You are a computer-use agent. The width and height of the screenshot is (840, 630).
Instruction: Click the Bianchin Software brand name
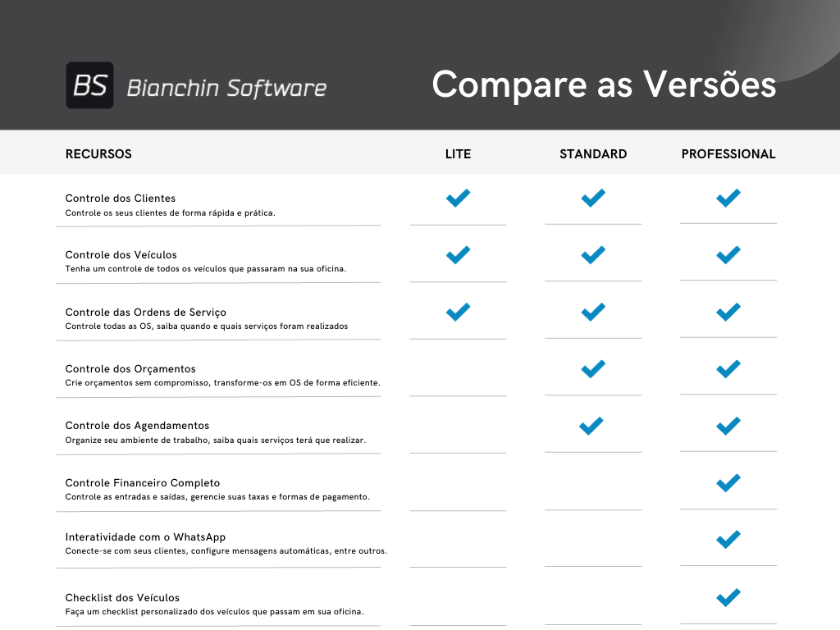coord(226,88)
